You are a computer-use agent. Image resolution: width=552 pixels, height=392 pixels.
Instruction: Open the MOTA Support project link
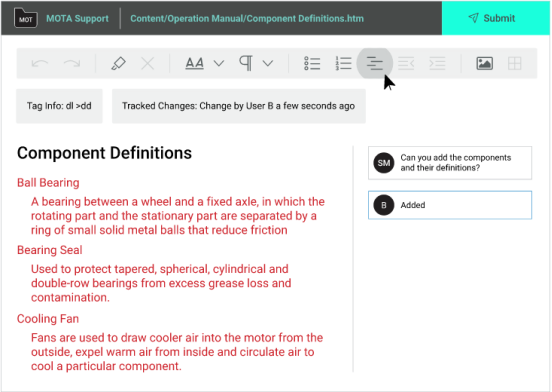tap(77, 18)
